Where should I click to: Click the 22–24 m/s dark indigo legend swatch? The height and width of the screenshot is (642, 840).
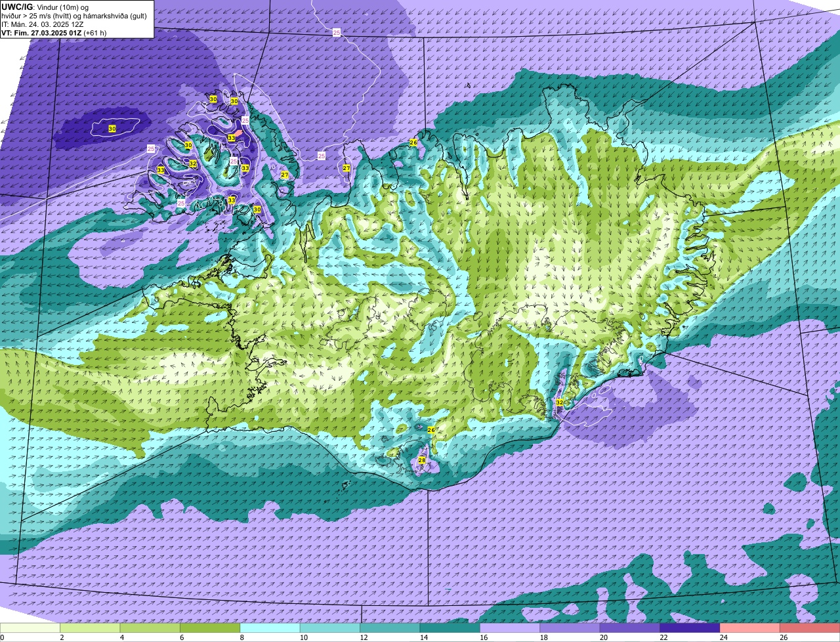tap(690, 628)
